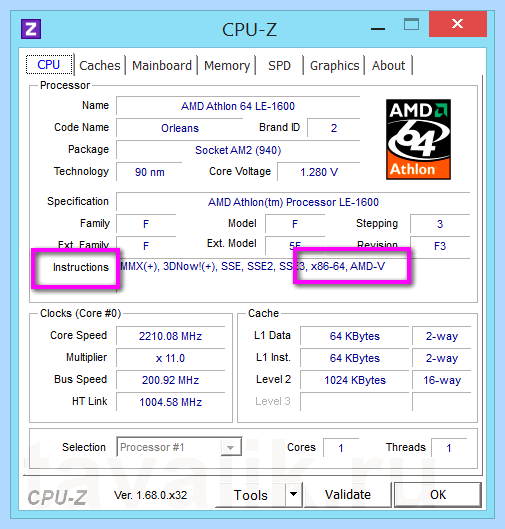Click the Family value F

click(x=146, y=224)
